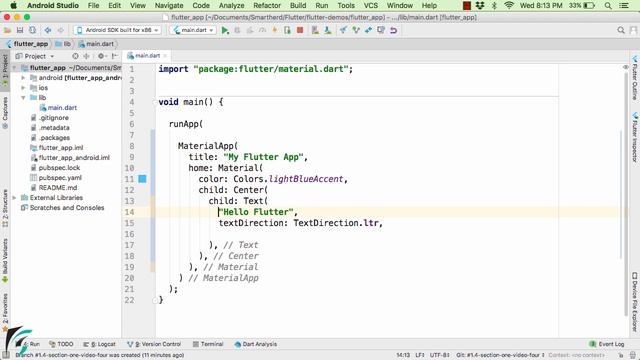Toggle Build Variants side tool window
The image size is (640, 360).
click(5, 260)
